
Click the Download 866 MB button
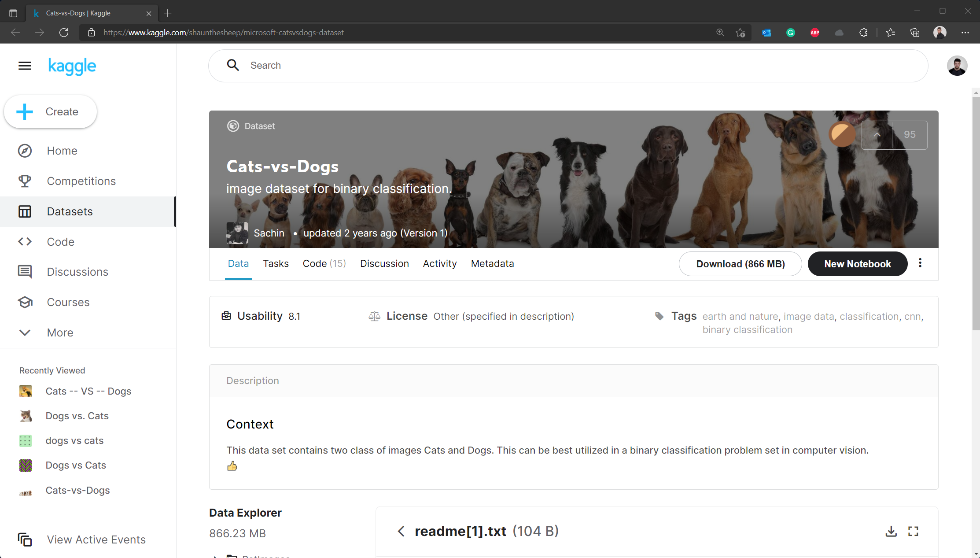click(741, 263)
